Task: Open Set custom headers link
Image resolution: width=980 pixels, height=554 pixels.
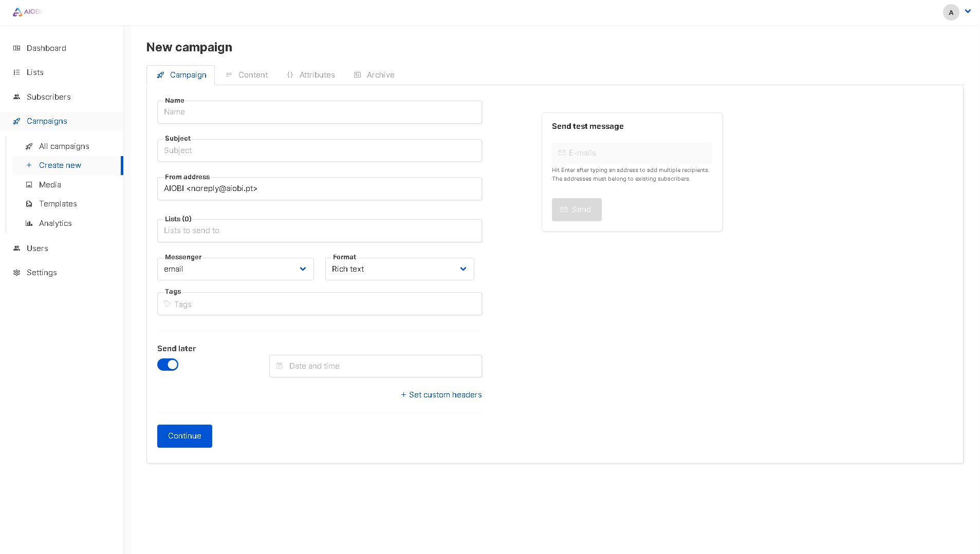Action: tap(441, 394)
